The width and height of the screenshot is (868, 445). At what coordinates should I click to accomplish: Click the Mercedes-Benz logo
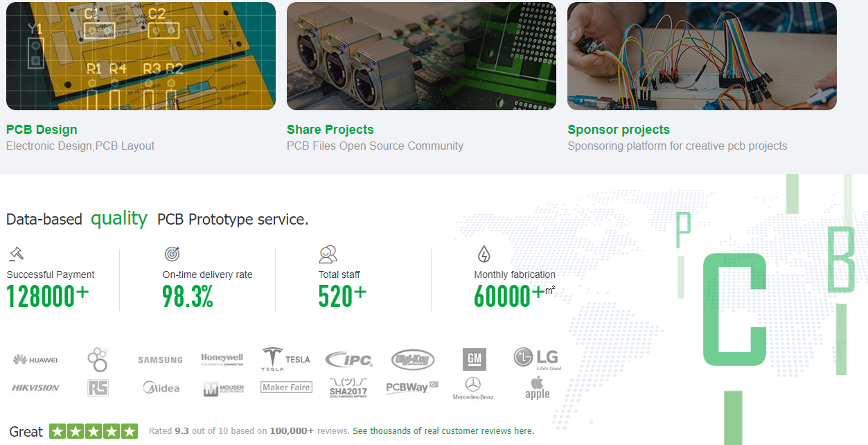coord(473,389)
